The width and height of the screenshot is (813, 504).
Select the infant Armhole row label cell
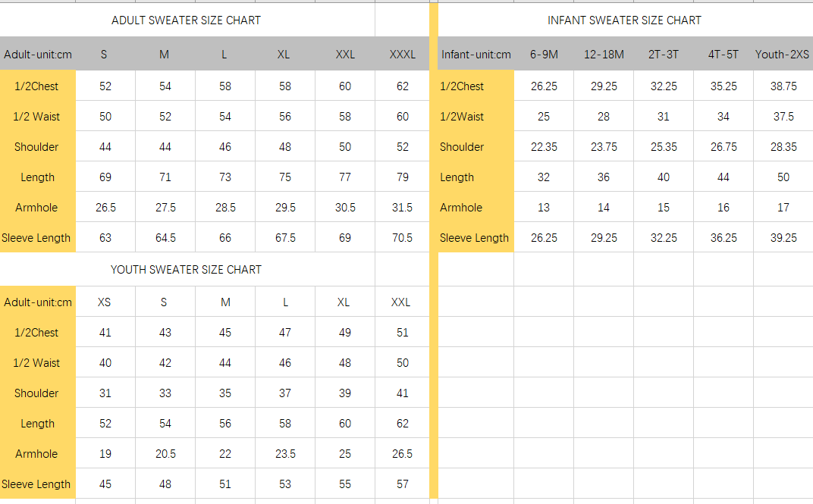point(476,208)
